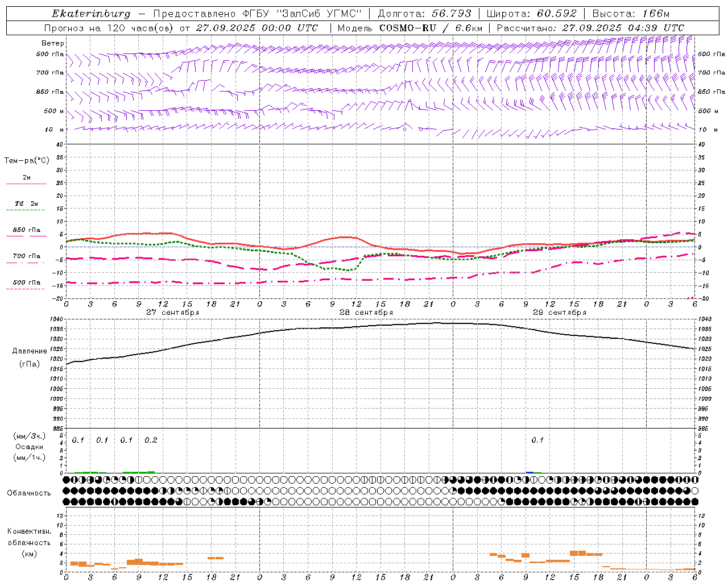Viewport: 728px width, 582px height.
Task: Click the "Высота: 166м" value
Action: point(631,14)
